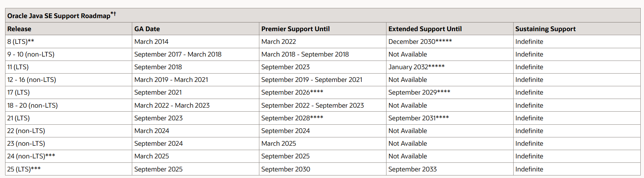Click the "11 (LTS)" release cell
The height and width of the screenshot is (178, 644).
click(18, 67)
